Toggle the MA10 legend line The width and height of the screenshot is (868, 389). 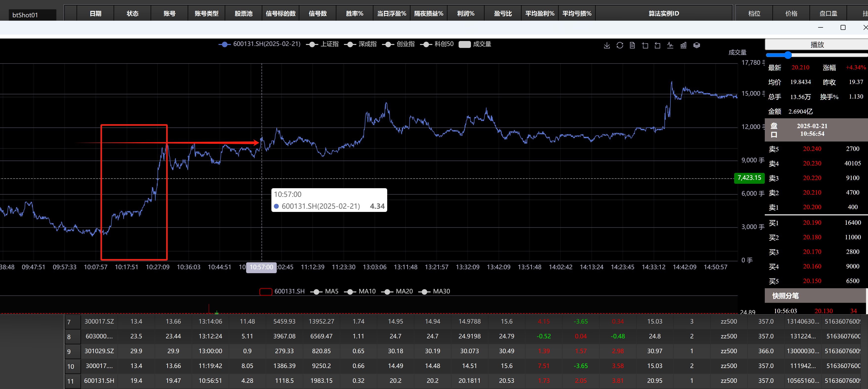coord(360,291)
